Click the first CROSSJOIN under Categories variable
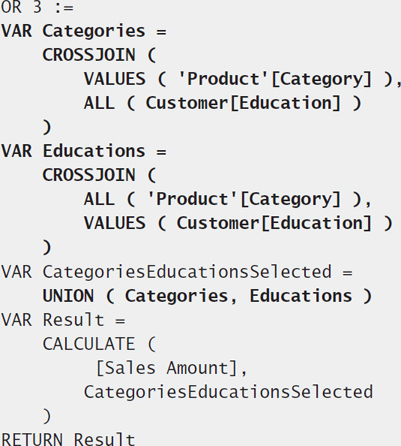Viewport: 401px width, 446px height. [89, 55]
